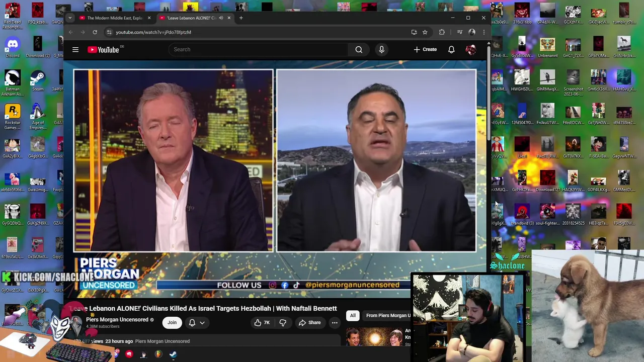Open Batman Arkham desktop shortcut
Image resolution: width=644 pixels, height=362 pixels.
coord(12,83)
